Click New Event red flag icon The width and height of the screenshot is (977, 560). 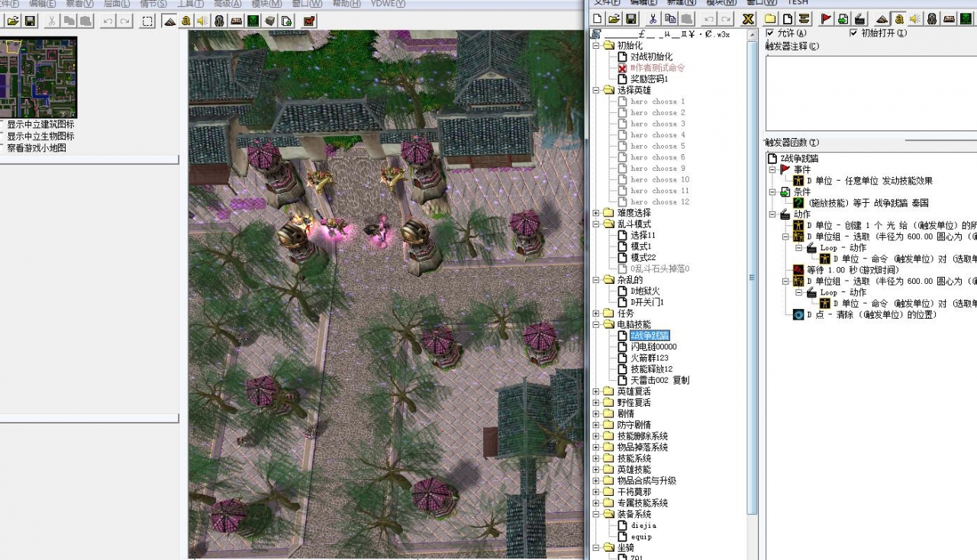[826, 19]
